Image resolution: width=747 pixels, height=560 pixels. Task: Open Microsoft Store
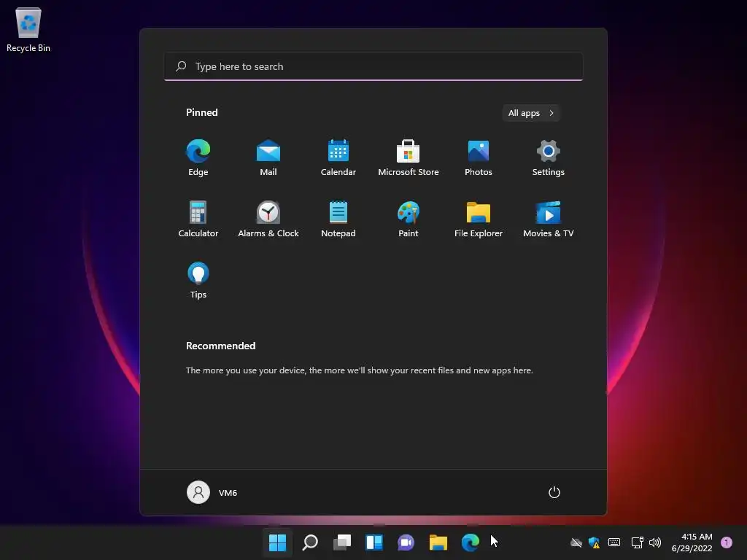[409, 157]
